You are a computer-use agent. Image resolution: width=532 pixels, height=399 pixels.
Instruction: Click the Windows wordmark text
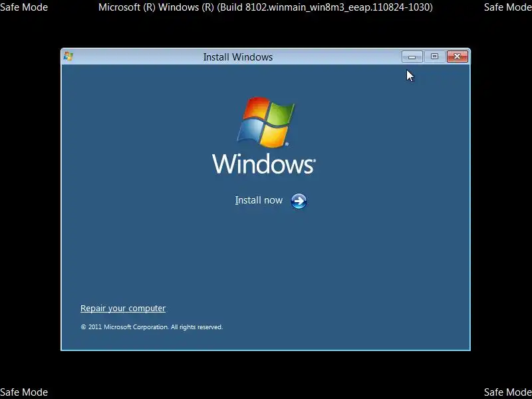pos(264,164)
